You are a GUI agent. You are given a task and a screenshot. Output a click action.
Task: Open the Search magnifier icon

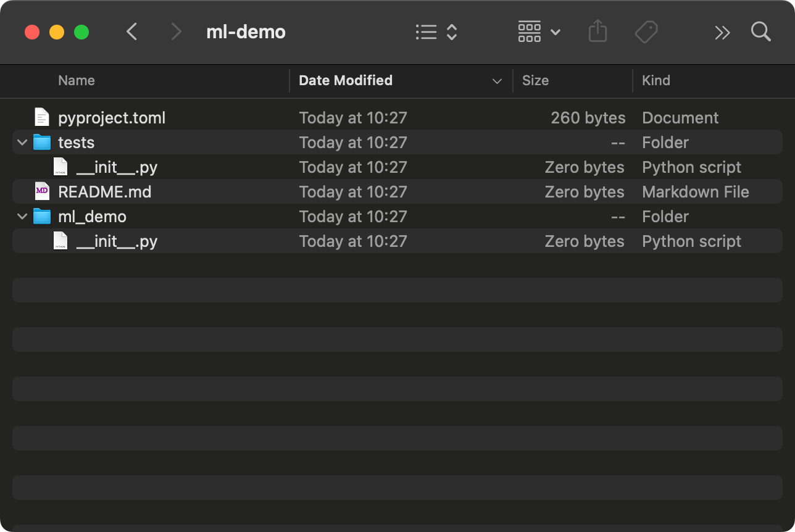point(760,31)
